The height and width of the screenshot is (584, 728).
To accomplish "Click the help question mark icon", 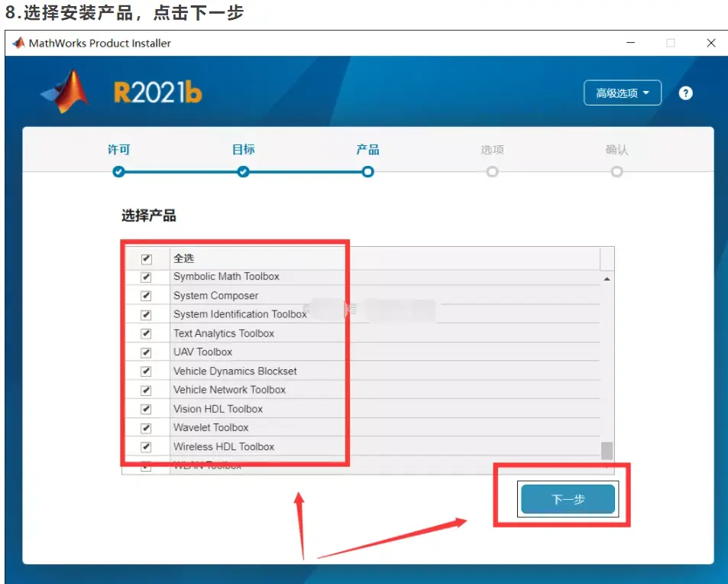I will click(x=685, y=93).
